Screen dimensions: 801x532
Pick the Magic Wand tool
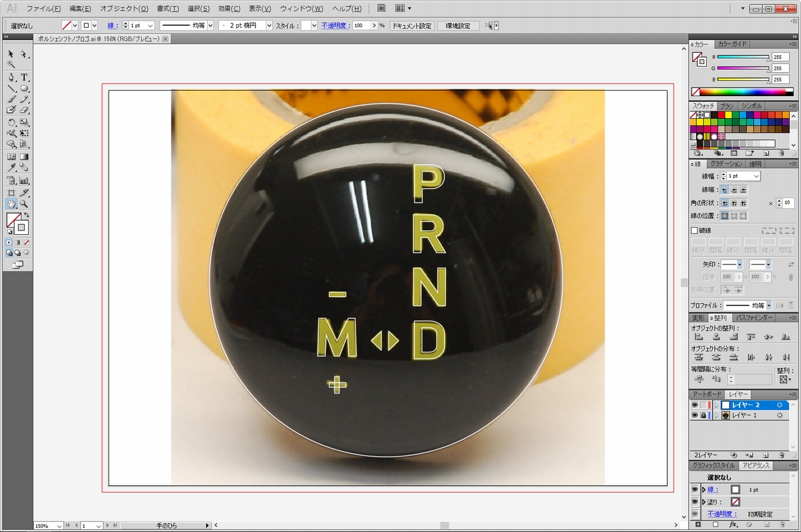[x=11, y=65]
